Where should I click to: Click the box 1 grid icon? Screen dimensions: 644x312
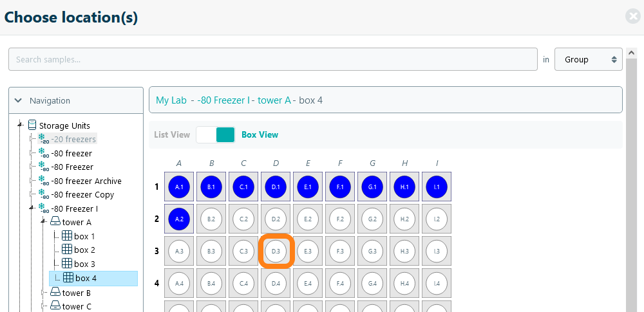(x=66, y=236)
